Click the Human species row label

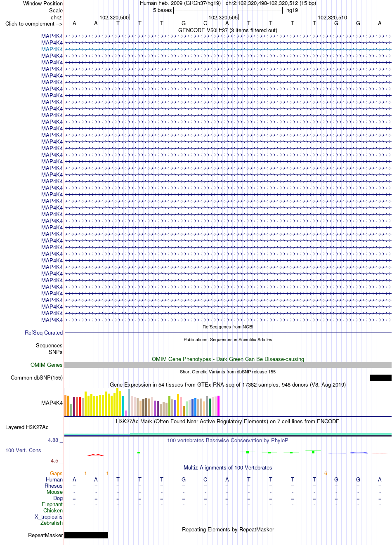tap(54, 479)
